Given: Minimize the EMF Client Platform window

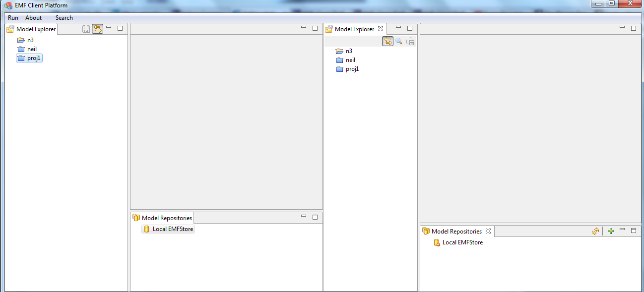Looking at the screenshot, I should coord(598,3).
